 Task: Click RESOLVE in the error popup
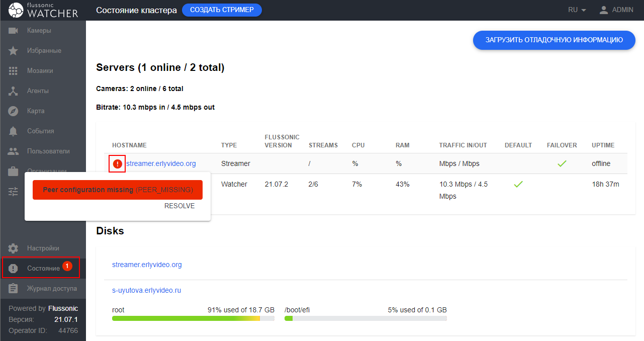coord(179,206)
